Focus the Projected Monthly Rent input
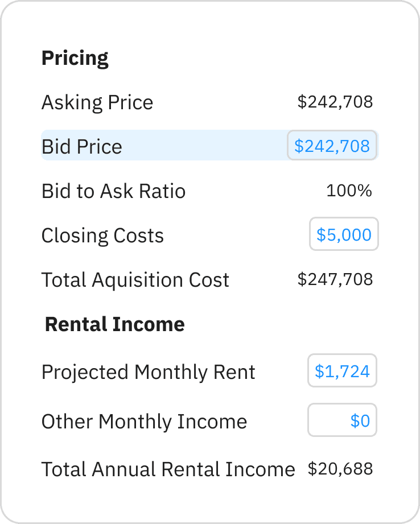The width and height of the screenshot is (420, 524). [342, 371]
